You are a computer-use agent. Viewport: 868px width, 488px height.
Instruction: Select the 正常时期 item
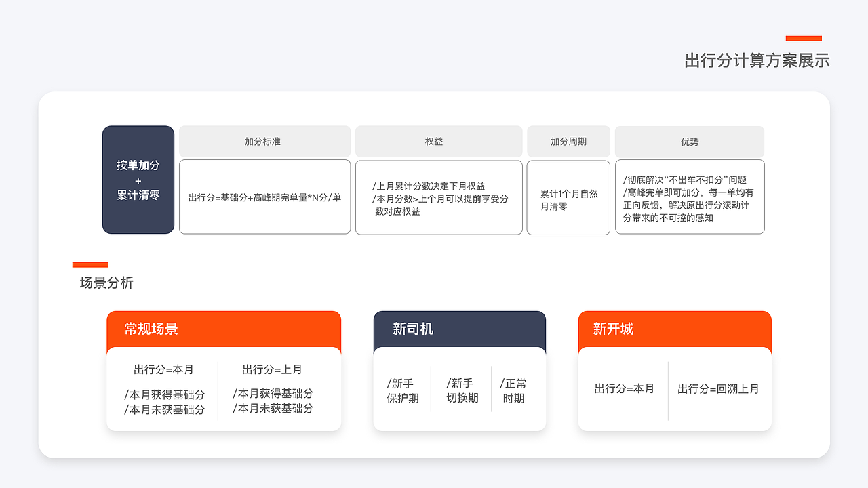click(x=514, y=390)
